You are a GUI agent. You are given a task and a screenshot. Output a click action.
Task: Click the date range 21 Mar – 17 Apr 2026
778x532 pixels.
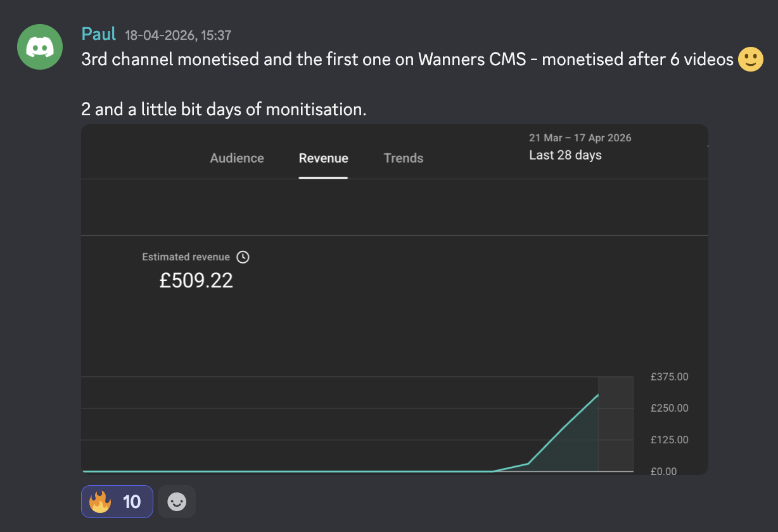click(580, 138)
